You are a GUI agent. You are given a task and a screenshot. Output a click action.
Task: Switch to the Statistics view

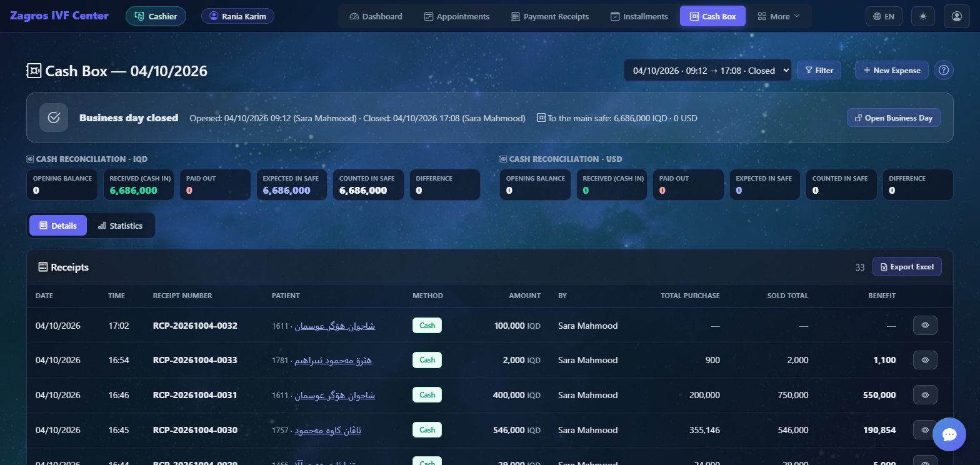point(120,226)
